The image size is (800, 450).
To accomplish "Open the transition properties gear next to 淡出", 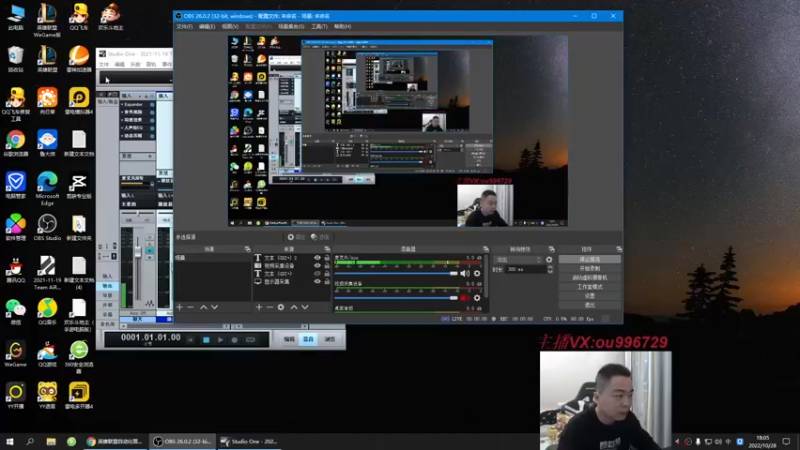I will click(549, 260).
